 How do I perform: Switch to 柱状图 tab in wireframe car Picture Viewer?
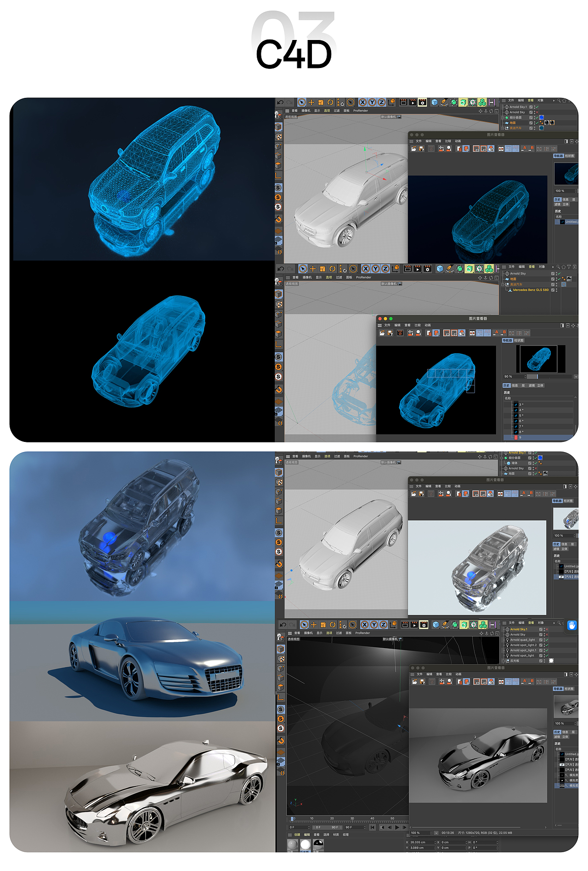tap(570, 156)
